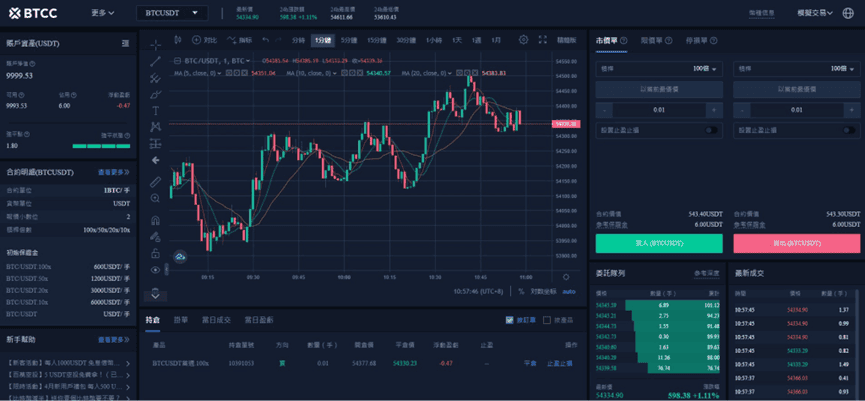865x401 pixels.
Task: Expand MA (10, close, 0) indicator dropdown
Action: 335,73
